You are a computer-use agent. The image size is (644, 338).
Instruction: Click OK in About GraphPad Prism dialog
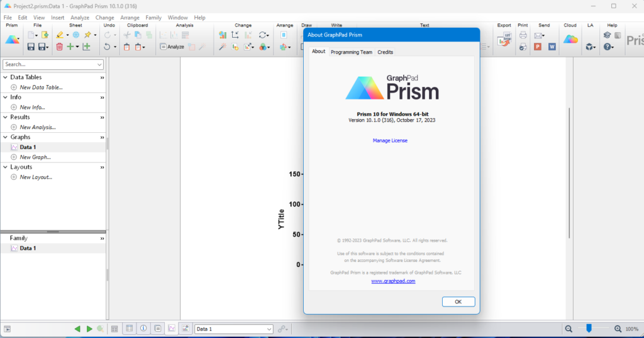click(x=458, y=302)
